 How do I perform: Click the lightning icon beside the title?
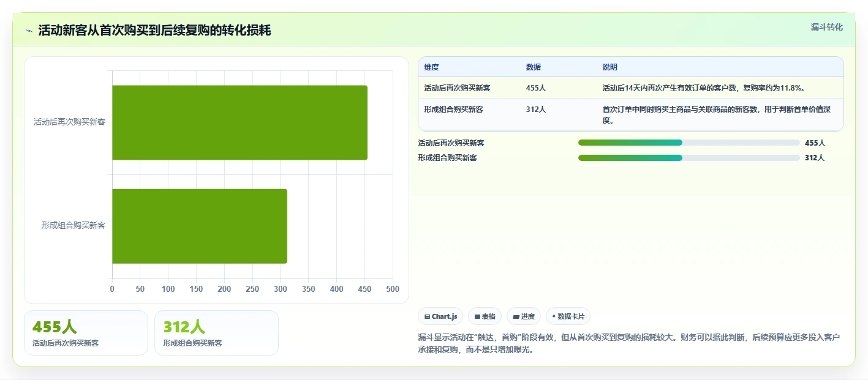point(29,31)
